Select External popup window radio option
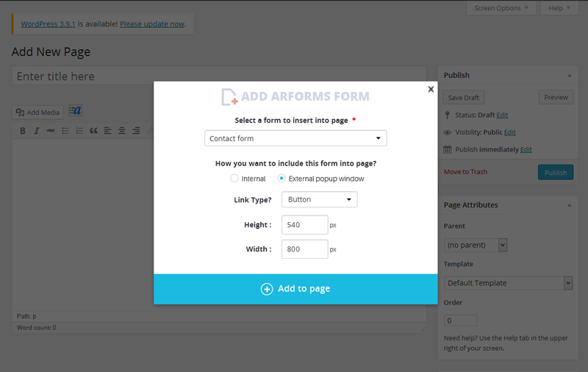The image size is (588, 372). 282,179
